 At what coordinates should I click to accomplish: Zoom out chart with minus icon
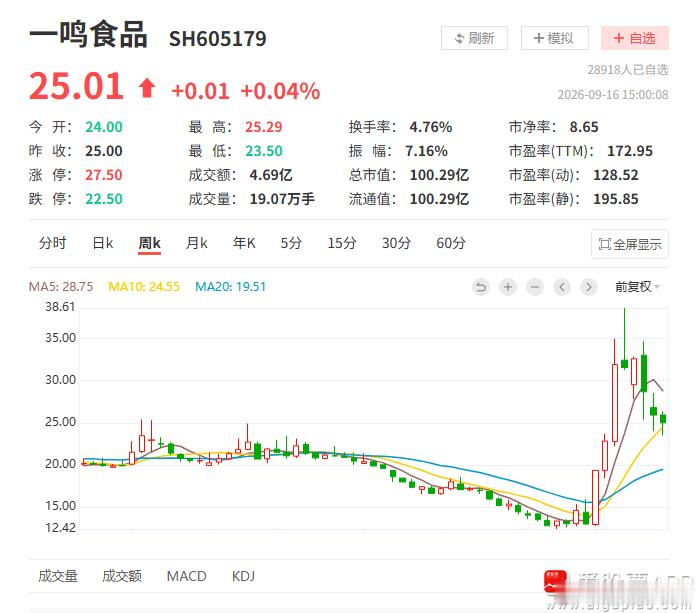coord(535,287)
